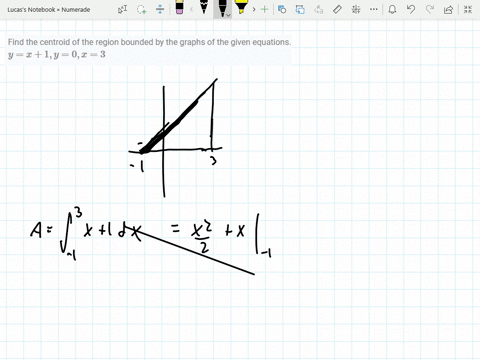480x360 pixels.
Task: Show previous pens with left chevron
Action: click(191, 9)
